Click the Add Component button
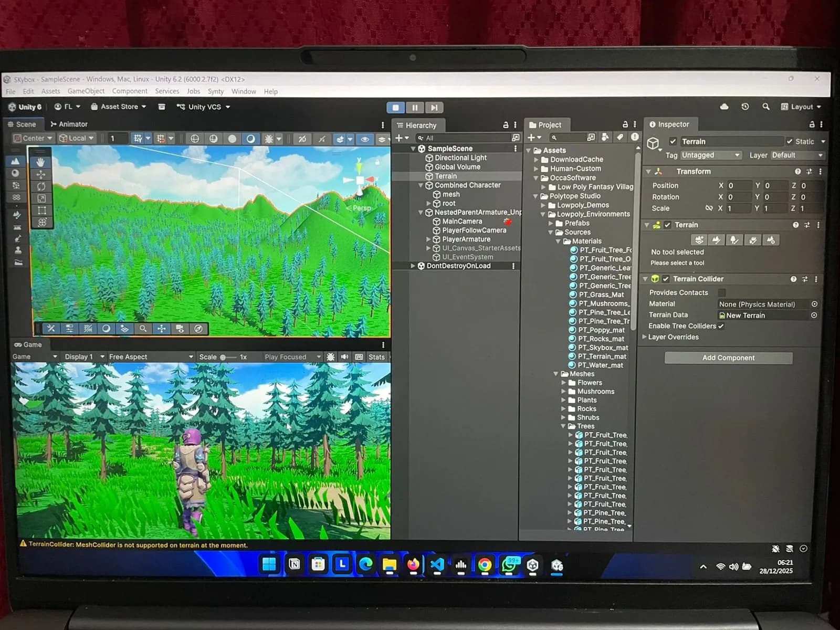This screenshot has height=630, width=840. click(x=728, y=358)
